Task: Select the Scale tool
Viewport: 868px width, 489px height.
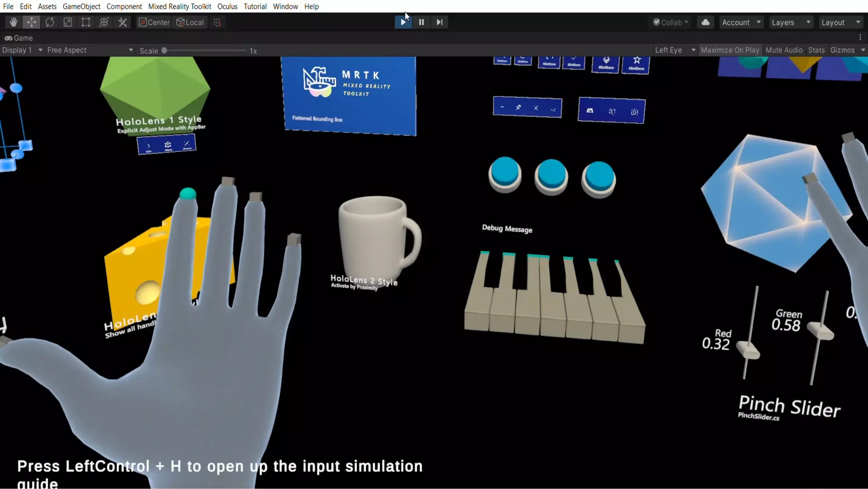Action: (68, 22)
